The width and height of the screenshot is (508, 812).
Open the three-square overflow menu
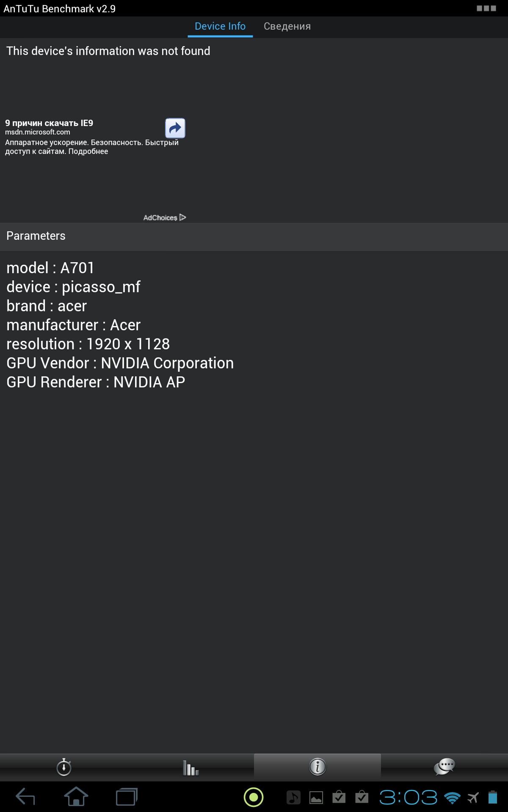[x=486, y=8]
